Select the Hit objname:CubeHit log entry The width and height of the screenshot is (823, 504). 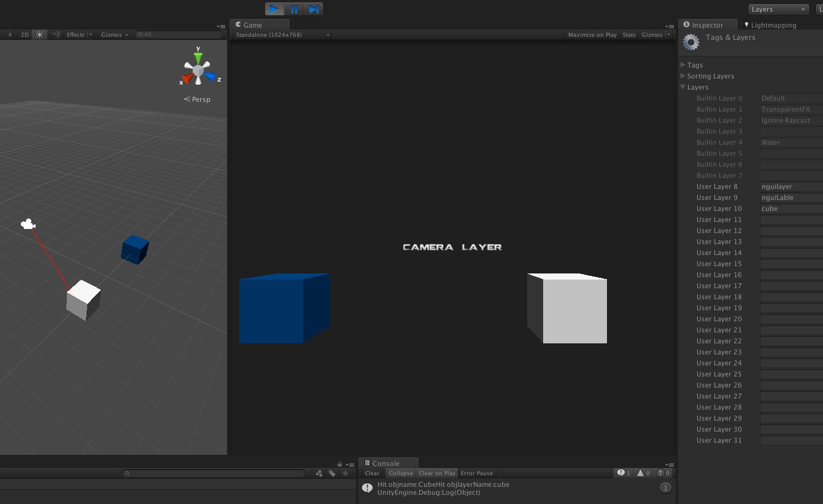[516, 488]
